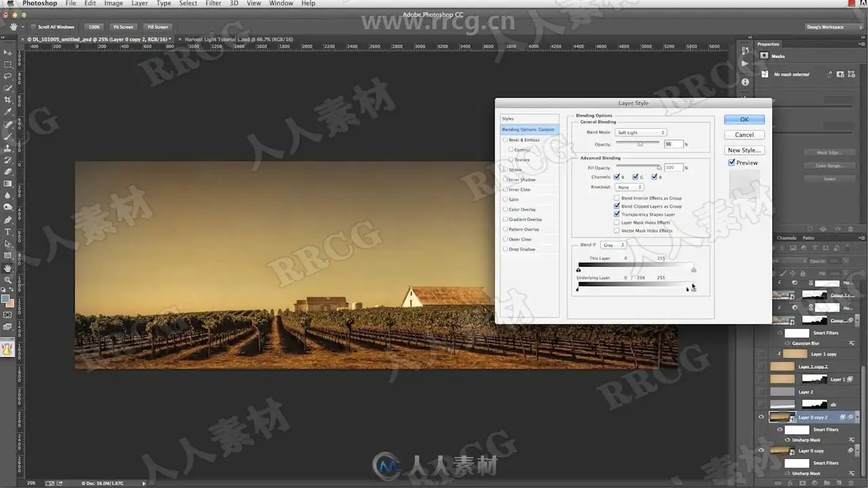Select the Zoom tool
Screen dimensions: 868x488
pos(8,279)
